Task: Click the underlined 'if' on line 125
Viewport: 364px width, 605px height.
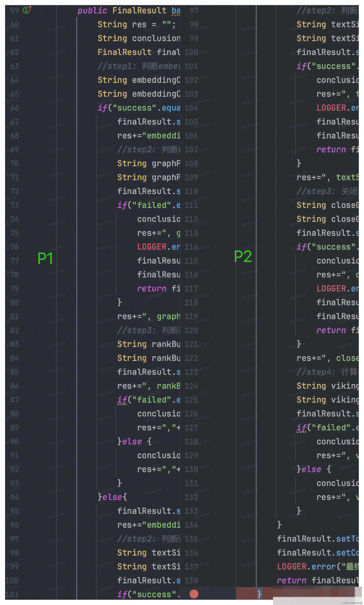Action: [301, 428]
